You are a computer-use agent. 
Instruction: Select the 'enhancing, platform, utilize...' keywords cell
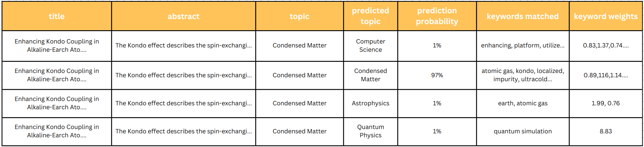point(523,46)
